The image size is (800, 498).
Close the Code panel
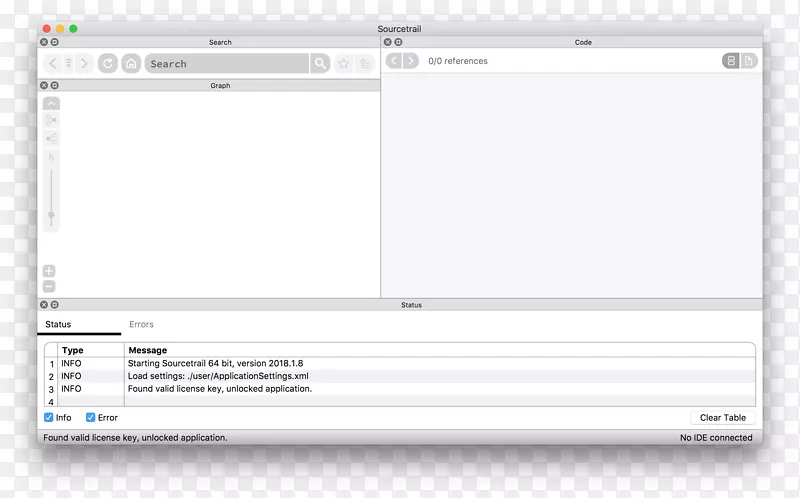(388, 42)
